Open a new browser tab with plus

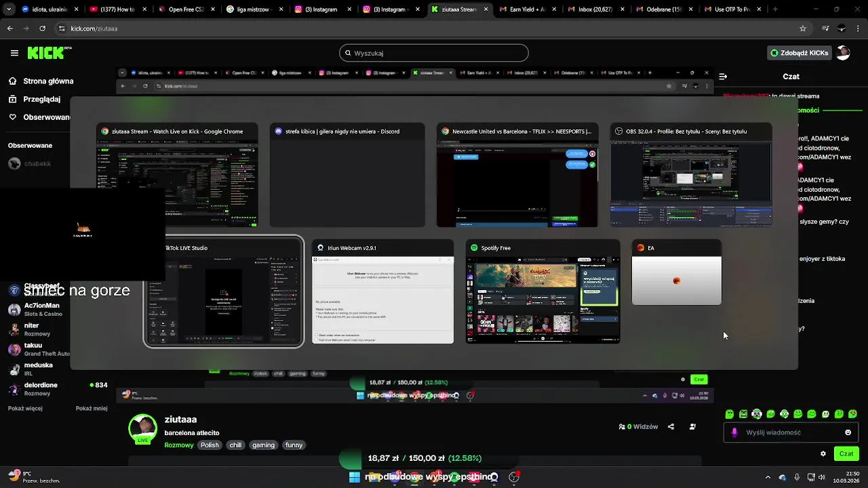coord(775,9)
